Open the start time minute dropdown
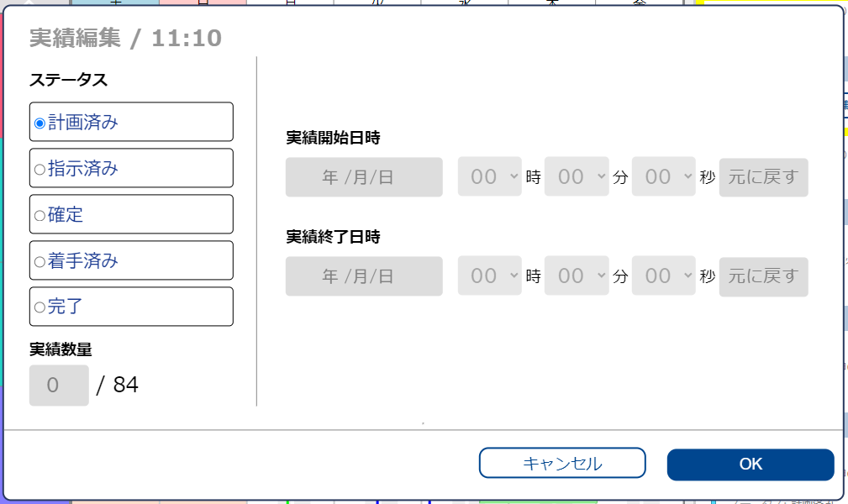Image resolution: width=848 pixels, height=504 pixels. click(577, 177)
